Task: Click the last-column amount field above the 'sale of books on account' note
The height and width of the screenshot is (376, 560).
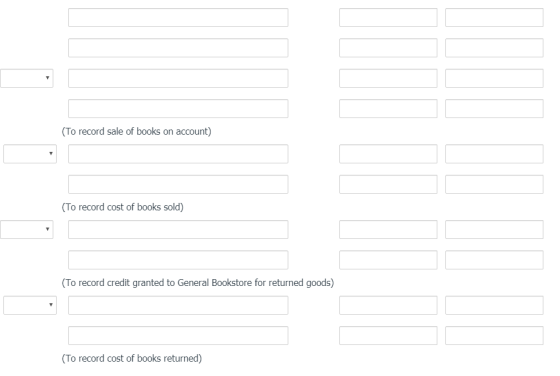Action: (x=494, y=109)
